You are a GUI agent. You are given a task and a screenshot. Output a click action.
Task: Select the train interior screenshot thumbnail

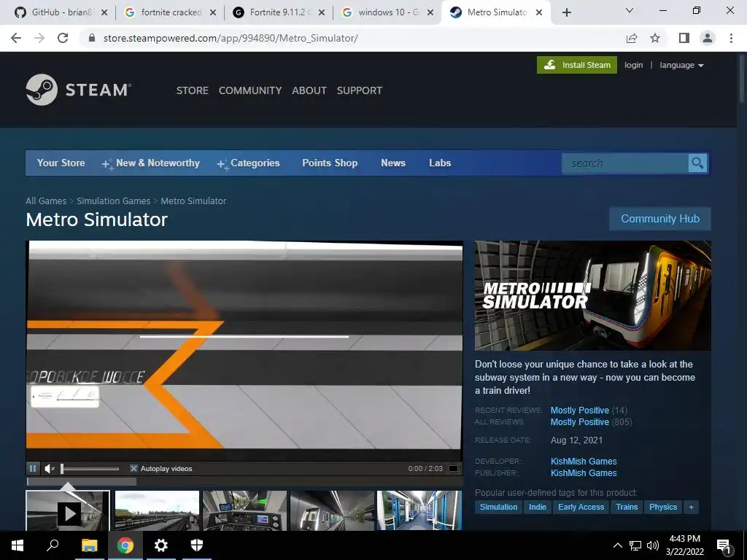pyautogui.click(x=419, y=510)
